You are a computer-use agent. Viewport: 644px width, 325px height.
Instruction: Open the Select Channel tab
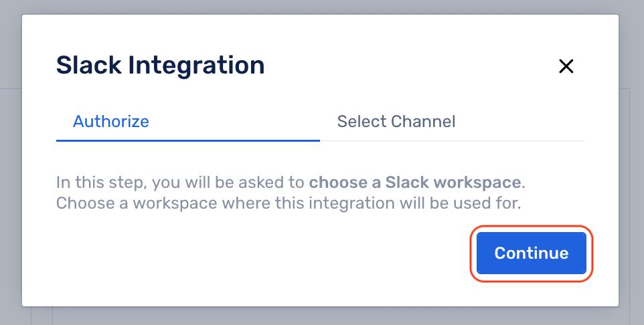pos(396,122)
